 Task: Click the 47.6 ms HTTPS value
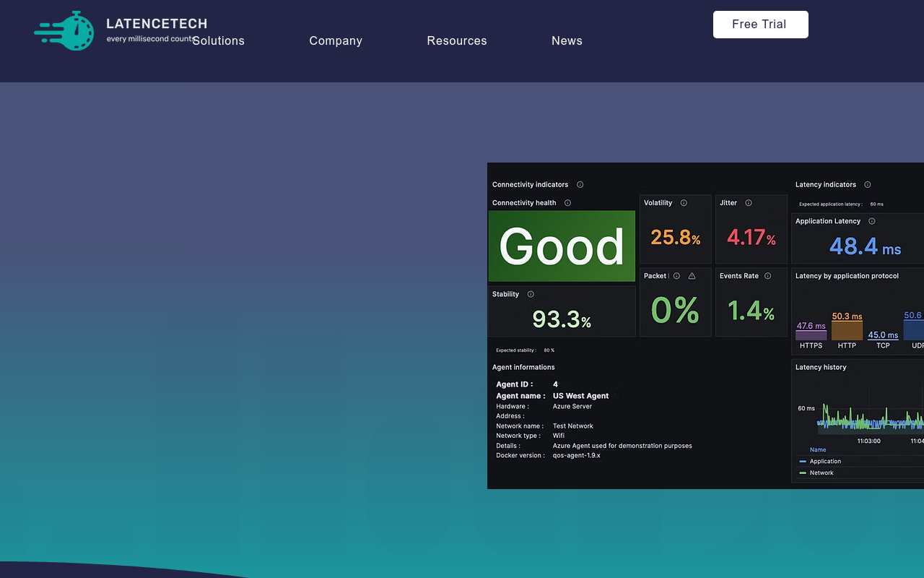coord(811,326)
